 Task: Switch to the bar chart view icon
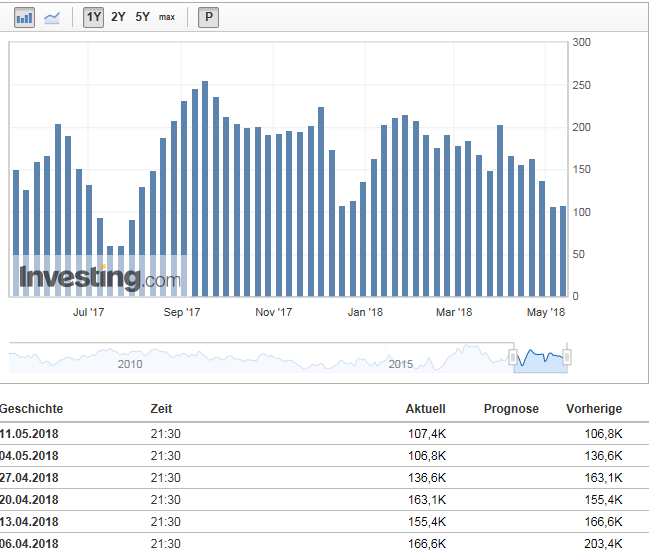click(x=24, y=17)
